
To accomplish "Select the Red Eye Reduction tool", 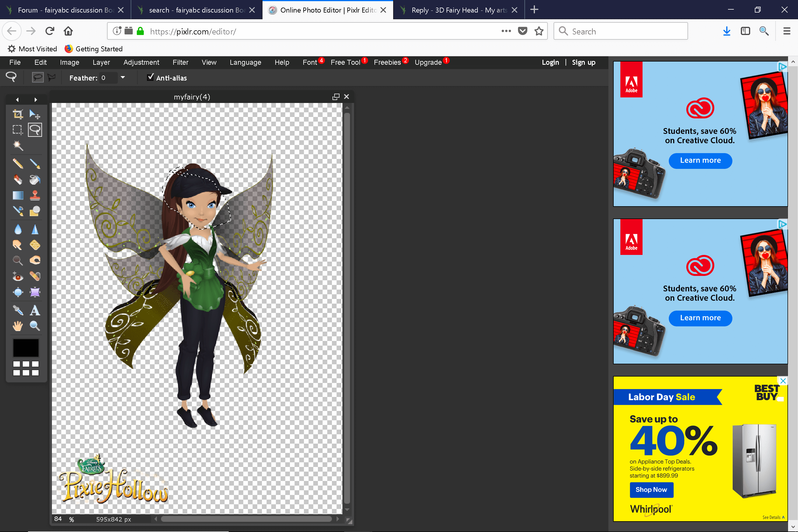I will (17, 276).
